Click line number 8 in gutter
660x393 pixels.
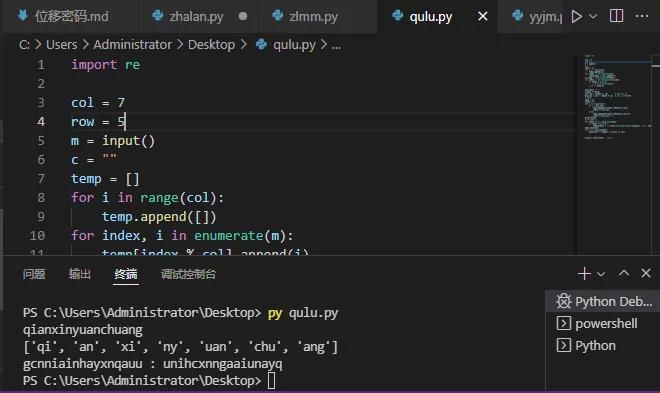tap(41, 197)
